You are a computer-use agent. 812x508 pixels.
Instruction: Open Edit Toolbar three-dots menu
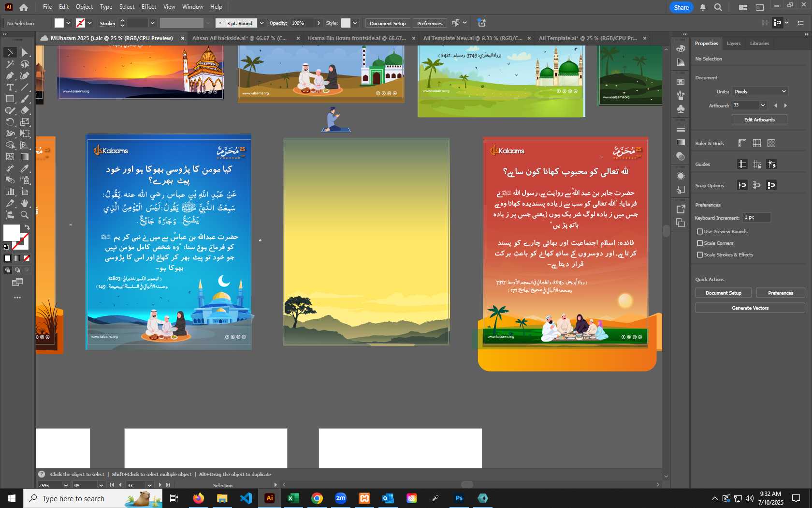click(17, 298)
